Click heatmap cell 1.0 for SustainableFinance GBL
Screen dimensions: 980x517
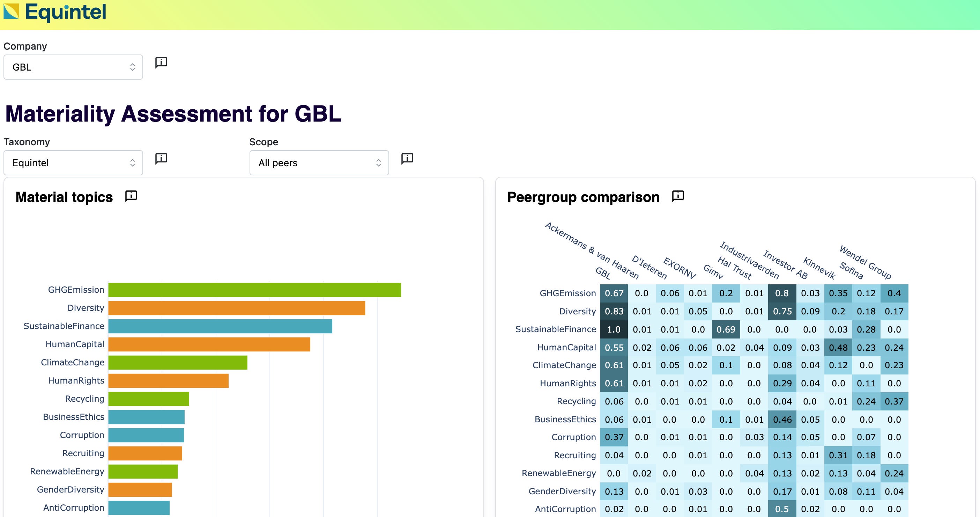point(614,329)
